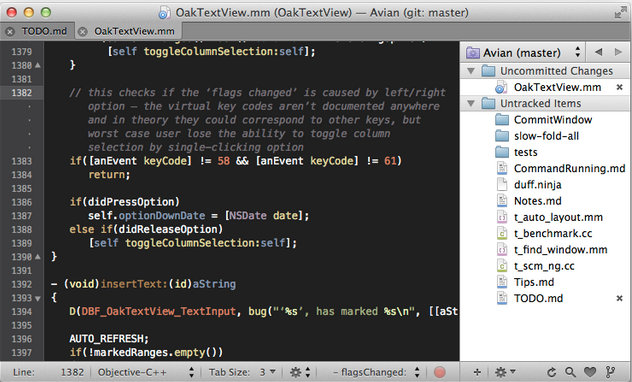The width and height of the screenshot is (632, 382).
Task: Show SCM status with branch icon
Action: [610, 372]
